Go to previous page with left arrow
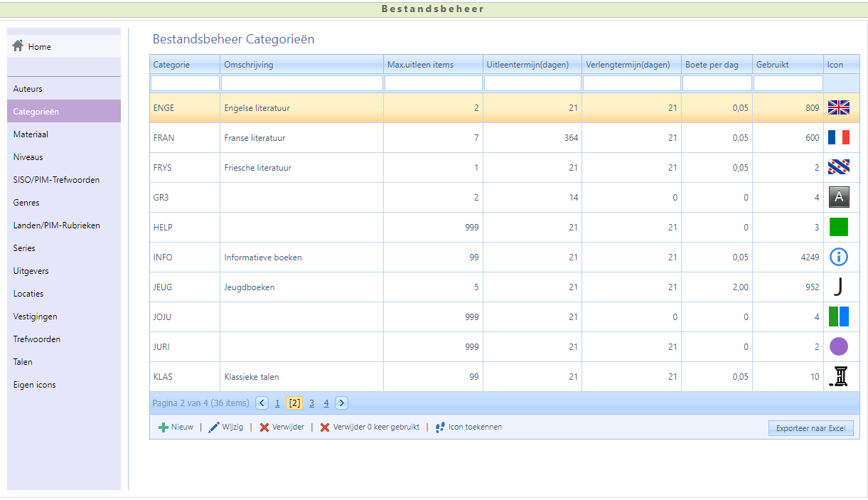This screenshot has height=500, width=868. click(x=262, y=403)
